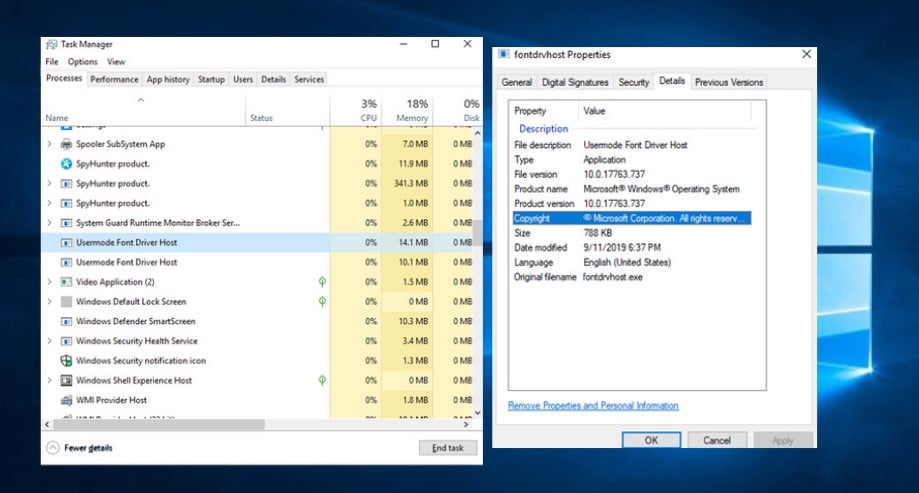Click the green leaf icon for Windows Shell Experience Host

pyautogui.click(x=322, y=380)
